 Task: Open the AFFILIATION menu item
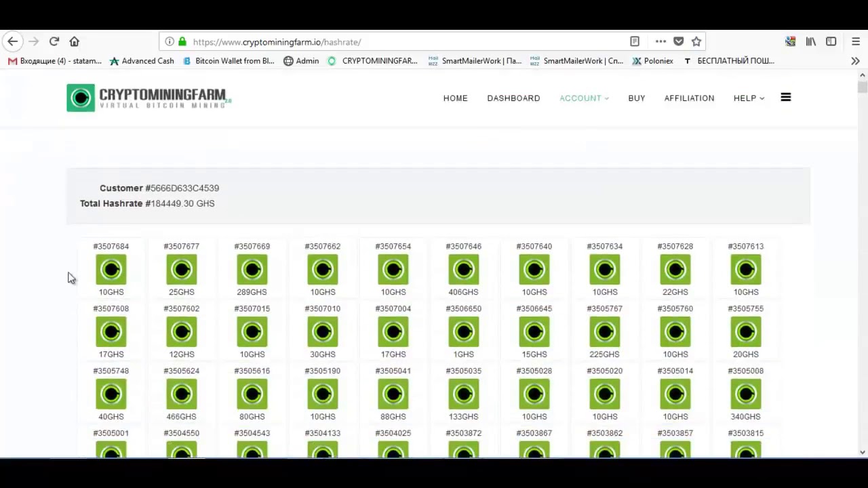[x=689, y=98]
